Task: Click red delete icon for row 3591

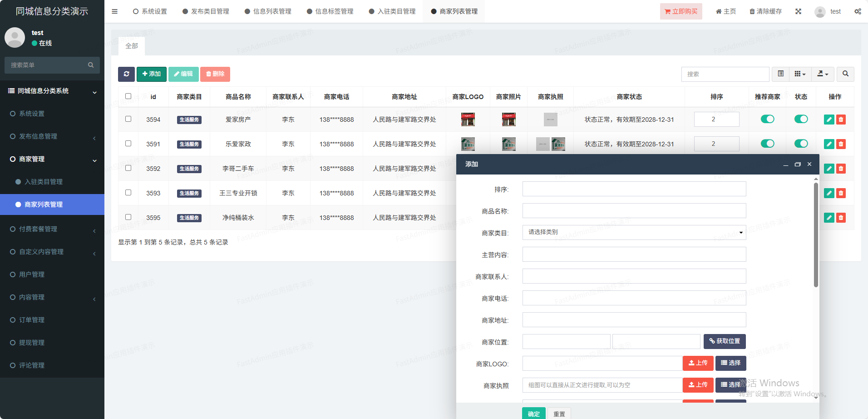Action: tap(841, 144)
